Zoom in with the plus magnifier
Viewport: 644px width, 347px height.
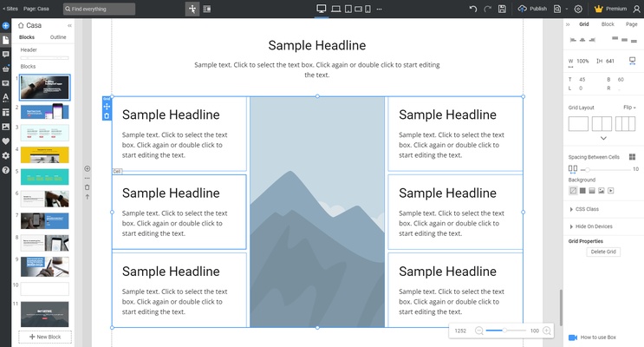(x=547, y=331)
